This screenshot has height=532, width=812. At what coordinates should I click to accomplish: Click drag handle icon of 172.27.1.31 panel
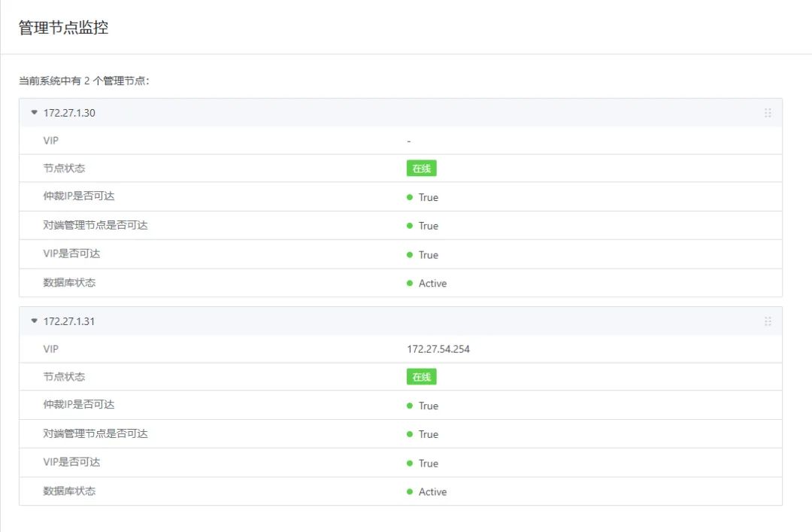[768, 321]
